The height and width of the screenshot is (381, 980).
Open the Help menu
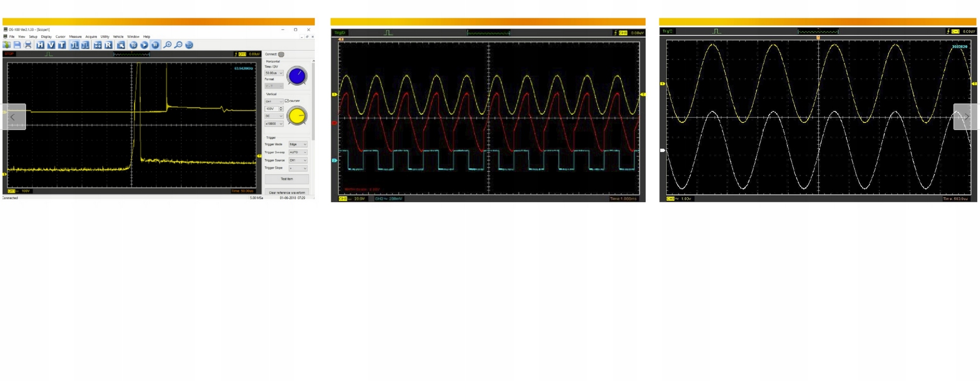[x=147, y=37]
